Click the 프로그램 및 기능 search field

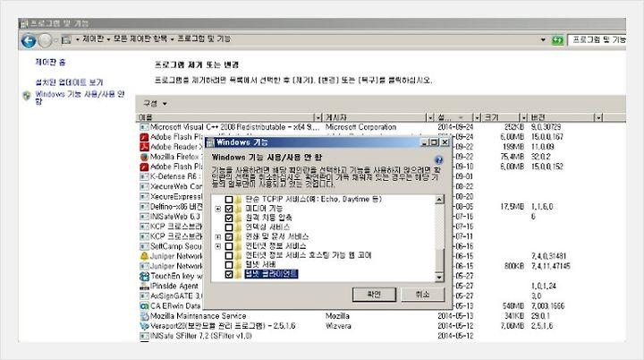(597, 40)
